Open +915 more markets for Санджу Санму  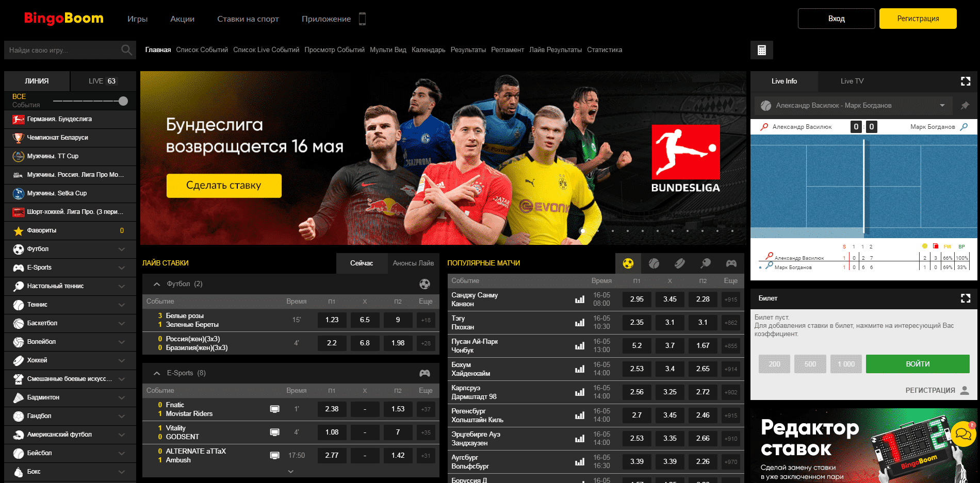tap(730, 299)
